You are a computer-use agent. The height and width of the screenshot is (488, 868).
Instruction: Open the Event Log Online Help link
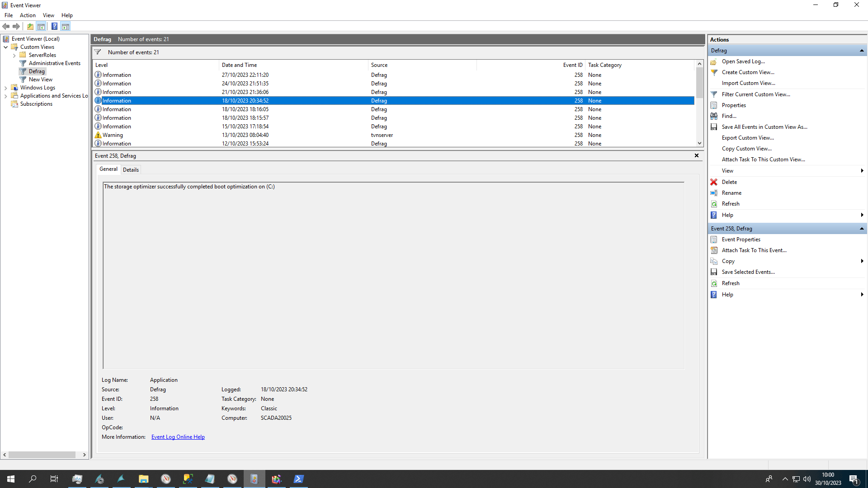(x=178, y=437)
